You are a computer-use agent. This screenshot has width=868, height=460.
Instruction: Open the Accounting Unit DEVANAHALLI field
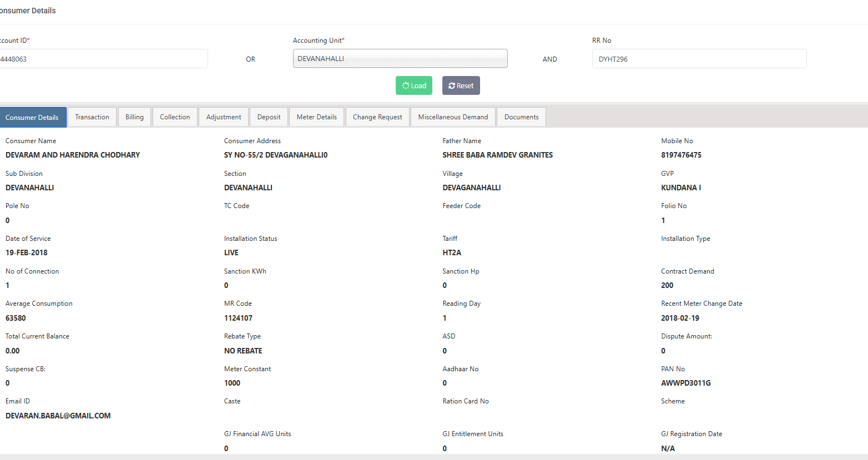pyautogui.click(x=400, y=58)
